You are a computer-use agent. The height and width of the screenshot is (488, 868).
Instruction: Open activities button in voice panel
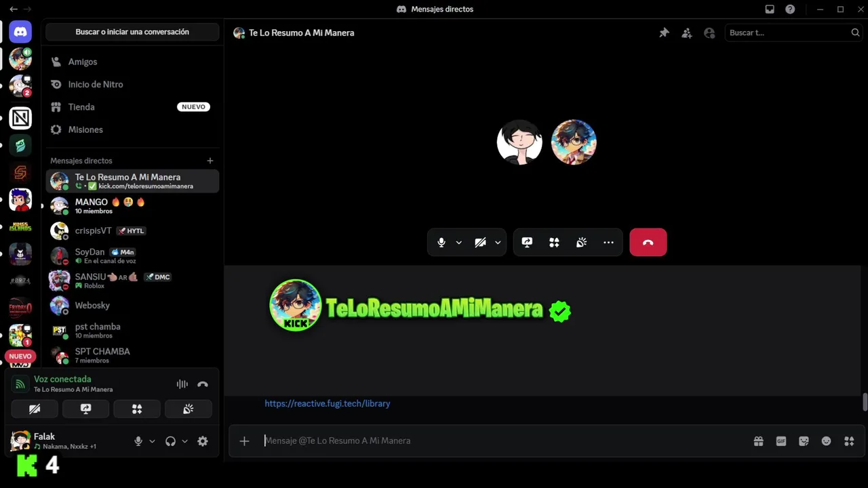coord(137,409)
